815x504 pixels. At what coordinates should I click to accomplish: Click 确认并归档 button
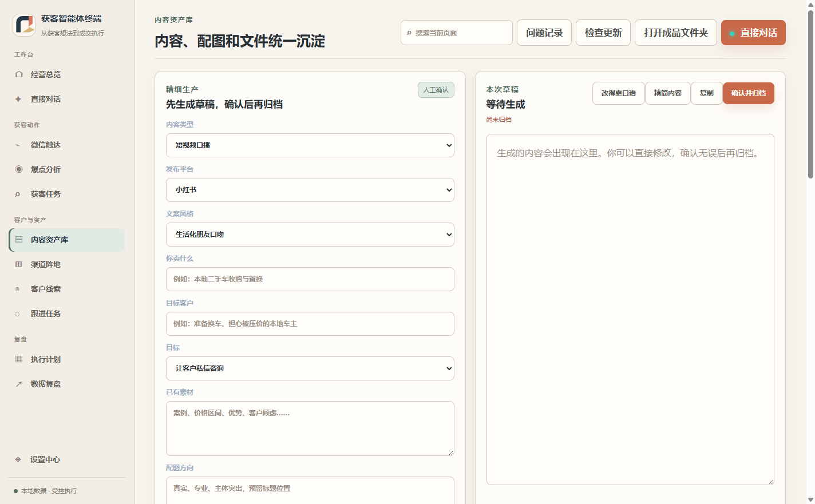[x=749, y=93]
